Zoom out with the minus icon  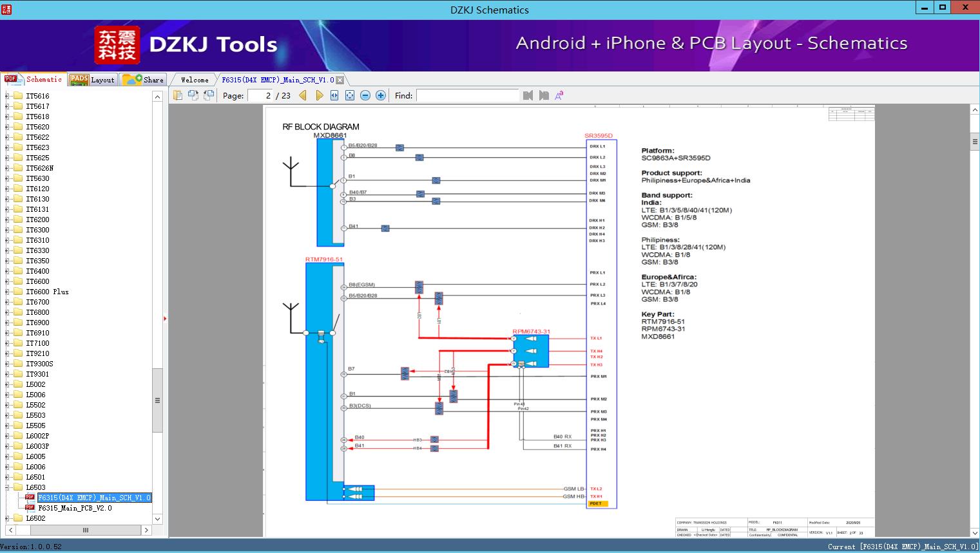365,95
